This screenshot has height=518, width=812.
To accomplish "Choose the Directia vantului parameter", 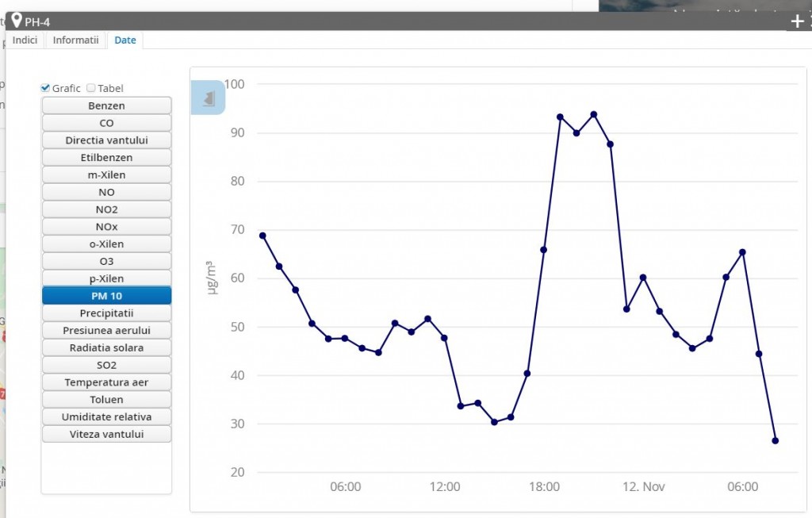I will pyautogui.click(x=106, y=140).
